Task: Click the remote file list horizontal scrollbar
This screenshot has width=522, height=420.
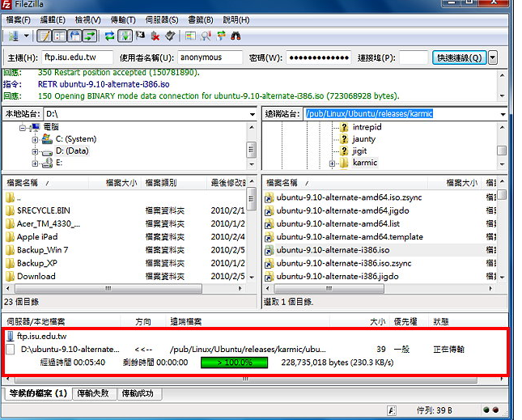Action: pos(329,289)
